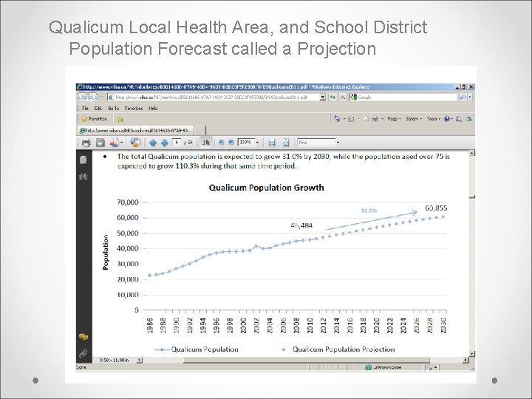Click the browser Back arrow button
This screenshot has width=532, height=399.
click(82, 97)
